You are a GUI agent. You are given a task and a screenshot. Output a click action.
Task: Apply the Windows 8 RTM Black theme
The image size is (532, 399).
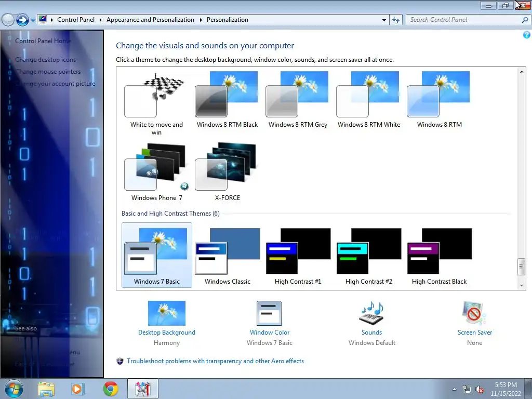point(227,100)
